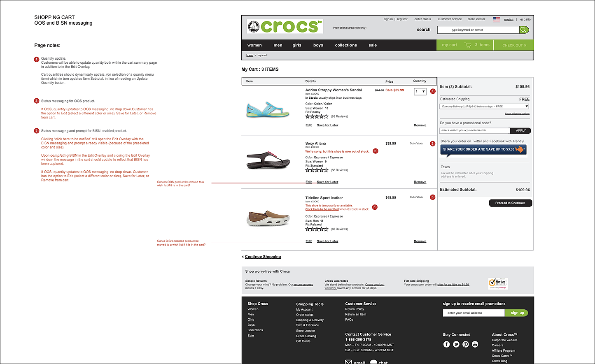The height and width of the screenshot is (364, 595).
Task: Open the sale menu item
Action: click(372, 45)
